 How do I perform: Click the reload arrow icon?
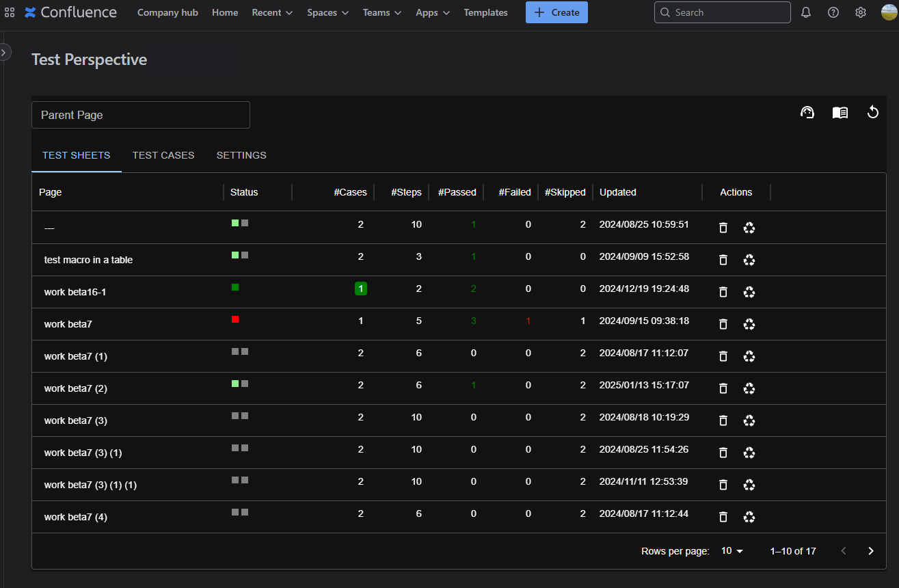pyautogui.click(x=872, y=113)
